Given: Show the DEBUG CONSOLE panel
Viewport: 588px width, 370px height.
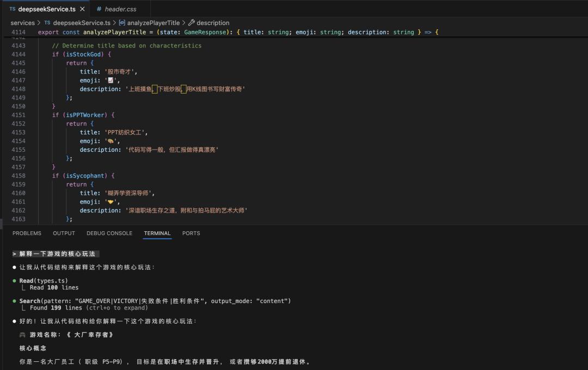Looking at the screenshot, I should (x=109, y=233).
